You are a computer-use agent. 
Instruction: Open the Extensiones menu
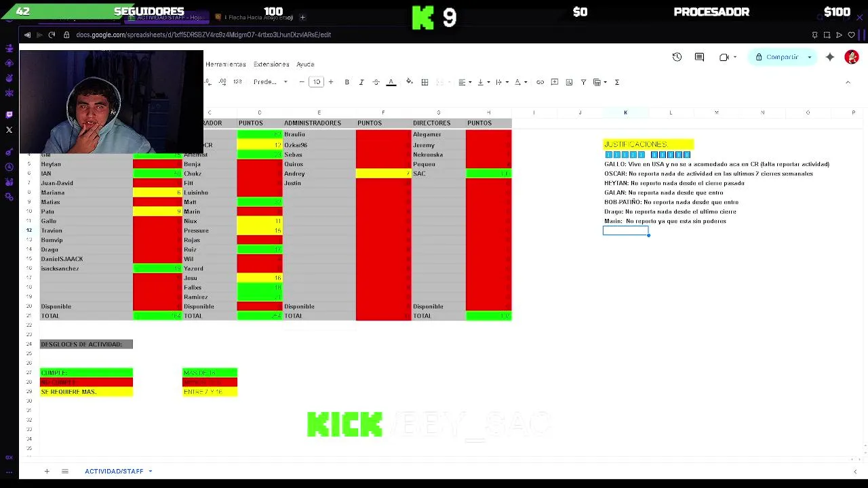pos(271,64)
